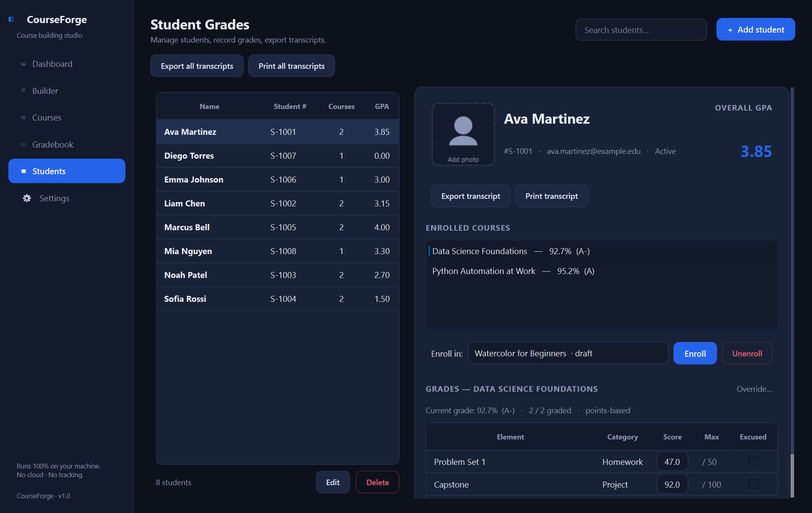Select student Diego Torres

point(277,155)
